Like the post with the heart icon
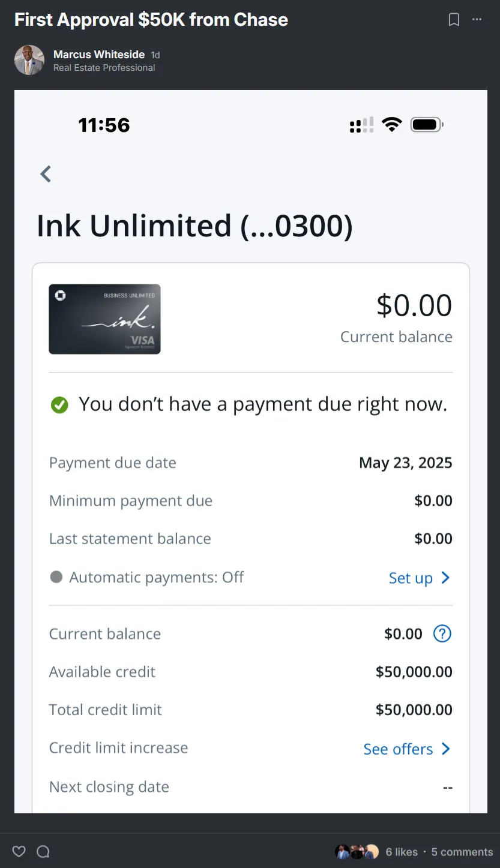This screenshot has width=500, height=868. [x=19, y=851]
